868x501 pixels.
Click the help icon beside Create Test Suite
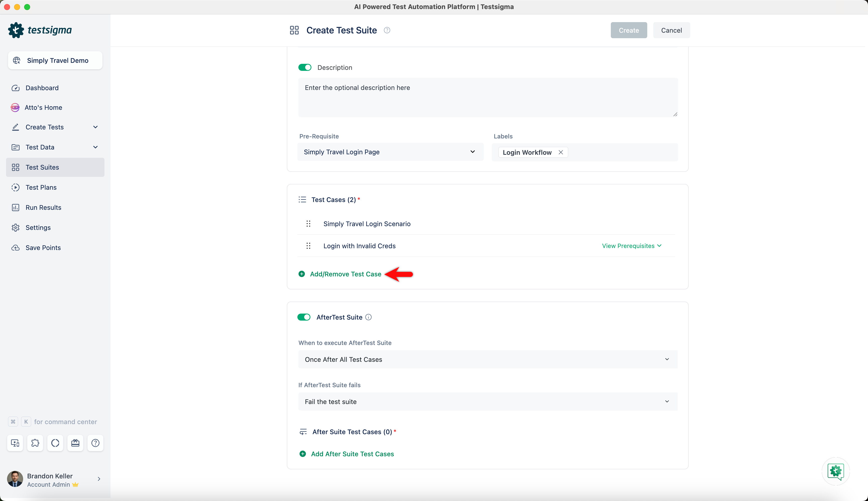(x=387, y=30)
